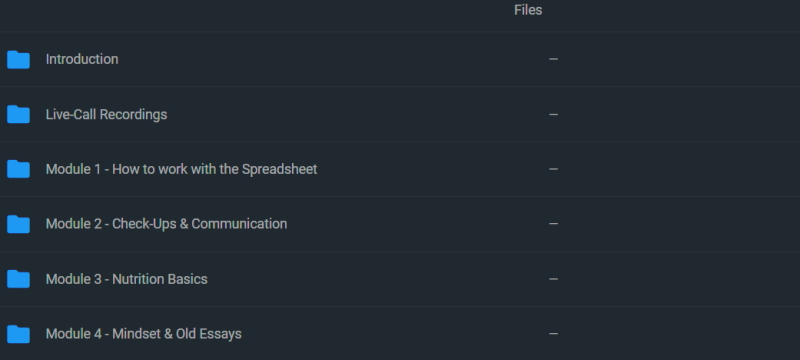This screenshot has width=800, height=360.
Task: Open Module 2 - Check-Ups & Communication
Action: (x=166, y=224)
